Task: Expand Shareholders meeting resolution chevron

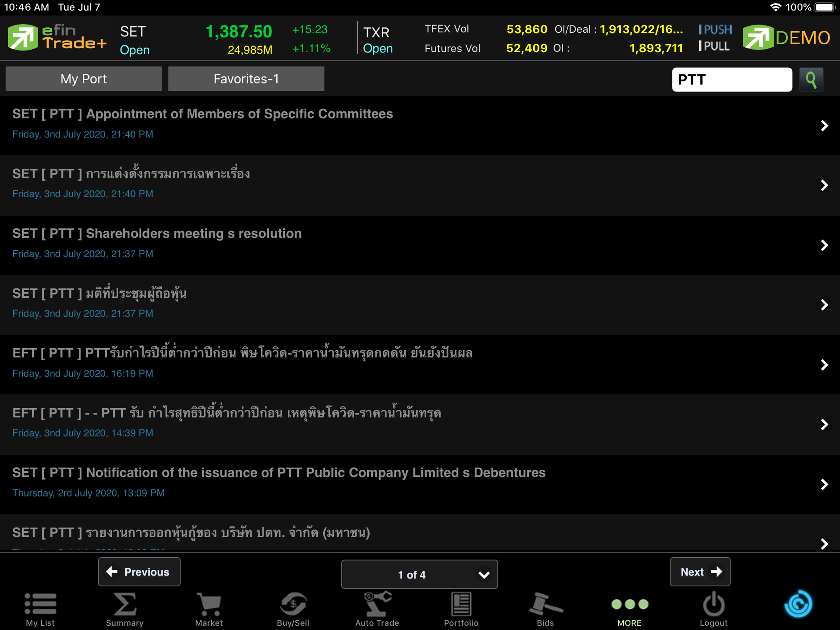Action: coord(824,245)
